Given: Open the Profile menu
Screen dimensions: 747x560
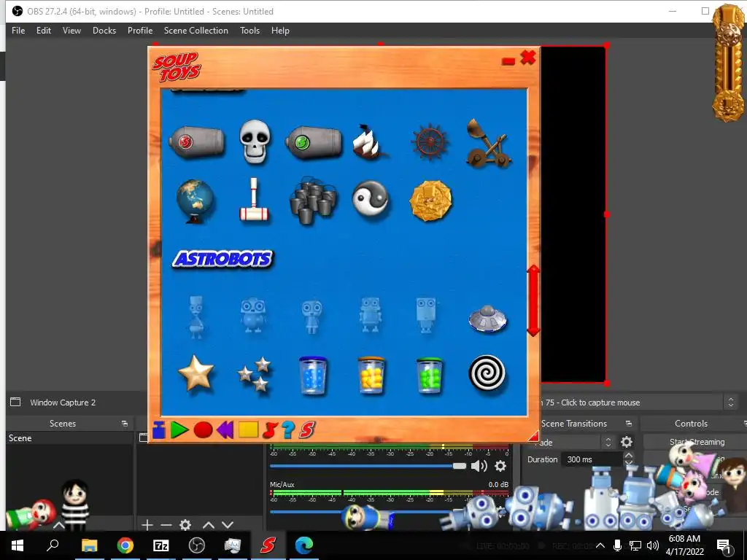Looking at the screenshot, I should pos(139,31).
